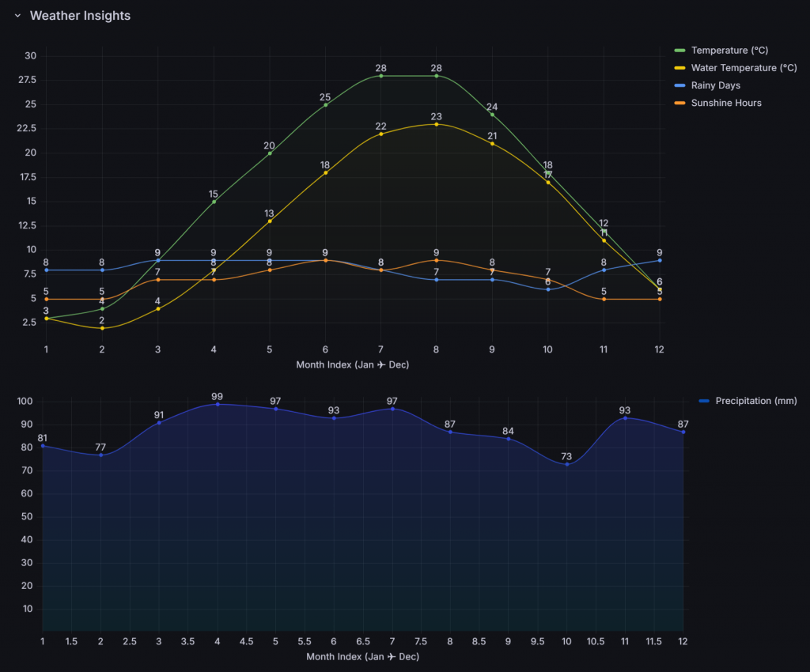Screen dimensions: 810x672
Task: Collapse the Weather Insights row chevron
Action: [x=17, y=16]
